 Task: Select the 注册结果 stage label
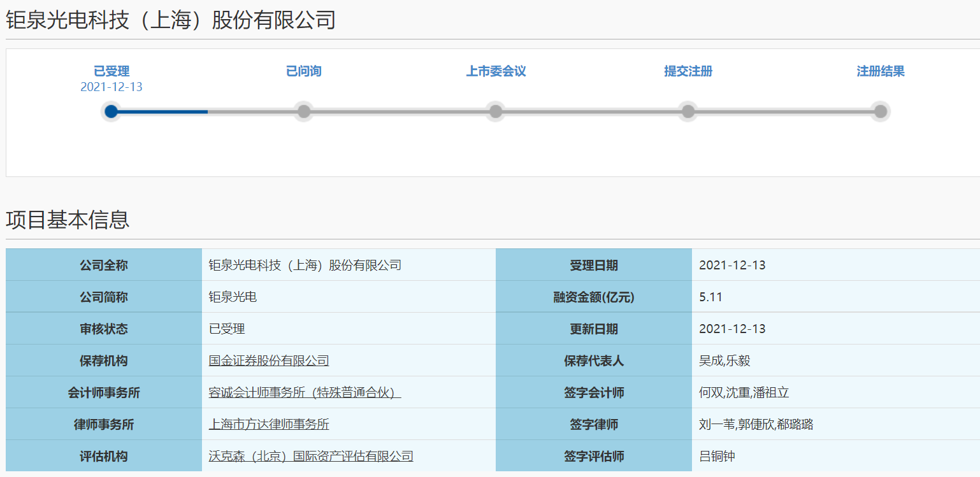coord(881,71)
